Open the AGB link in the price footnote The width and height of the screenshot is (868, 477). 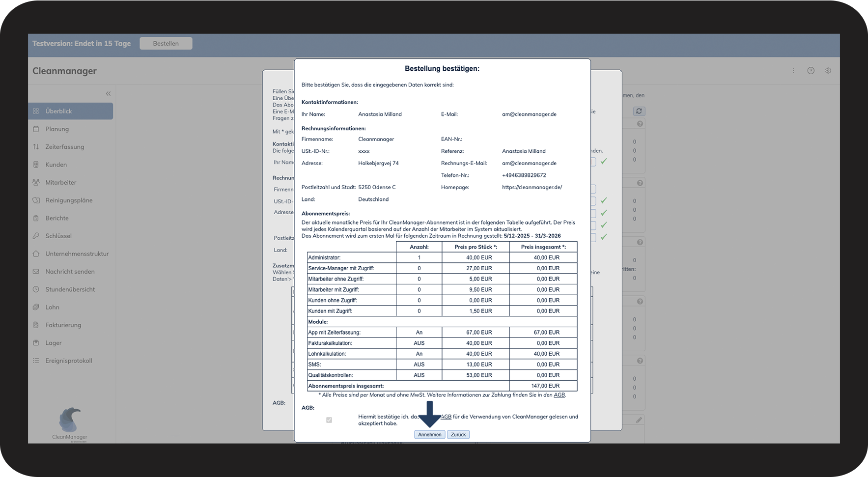pos(560,395)
